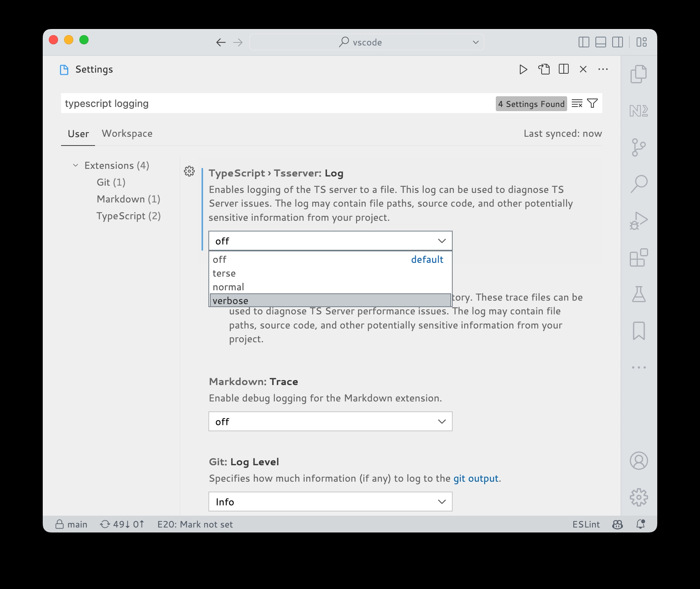The height and width of the screenshot is (589, 700).
Task: Open the Source Control view
Action: pos(639,147)
